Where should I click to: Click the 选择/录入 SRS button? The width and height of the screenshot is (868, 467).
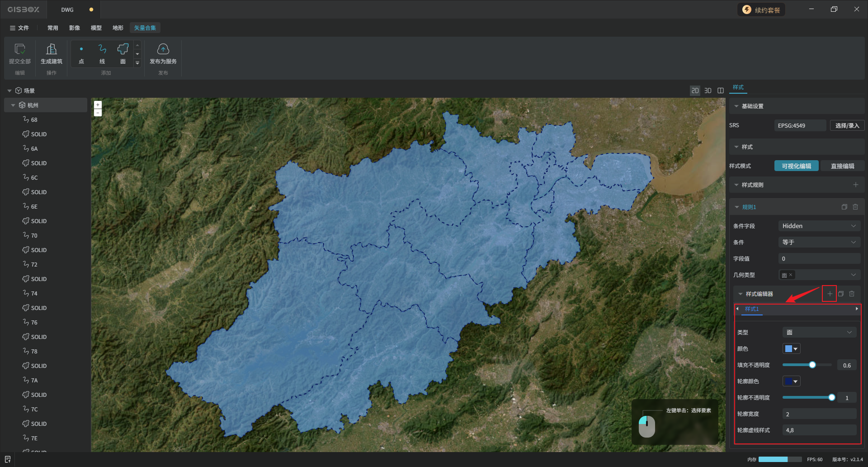tap(847, 125)
